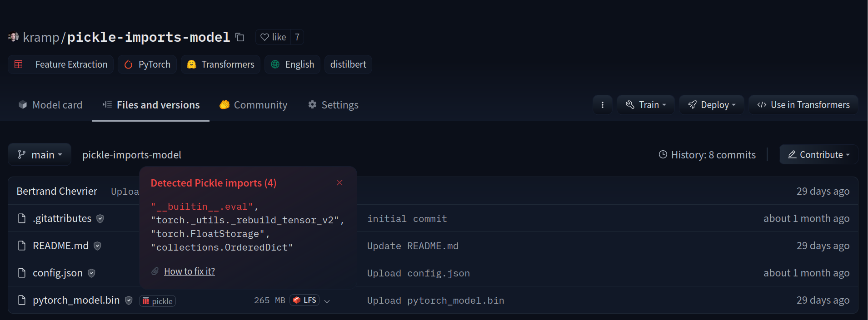This screenshot has height=320, width=868.
Task: Expand the main branch dropdown
Action: pos(40,155)
